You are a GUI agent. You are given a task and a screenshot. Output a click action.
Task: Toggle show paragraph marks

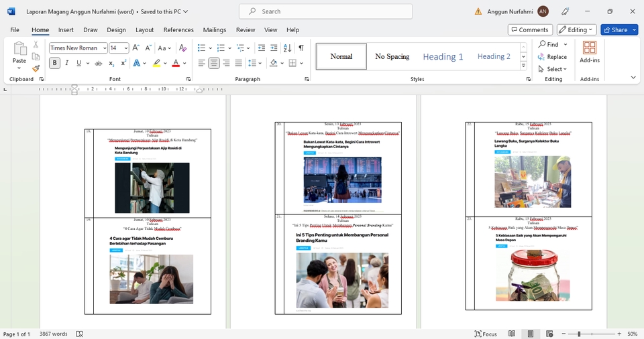pos(301,48)
